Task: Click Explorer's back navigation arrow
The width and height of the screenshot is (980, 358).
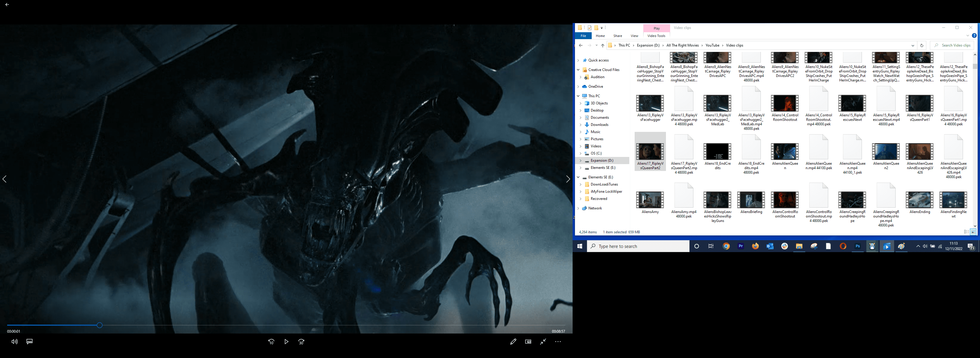Action: coord(581,45)
